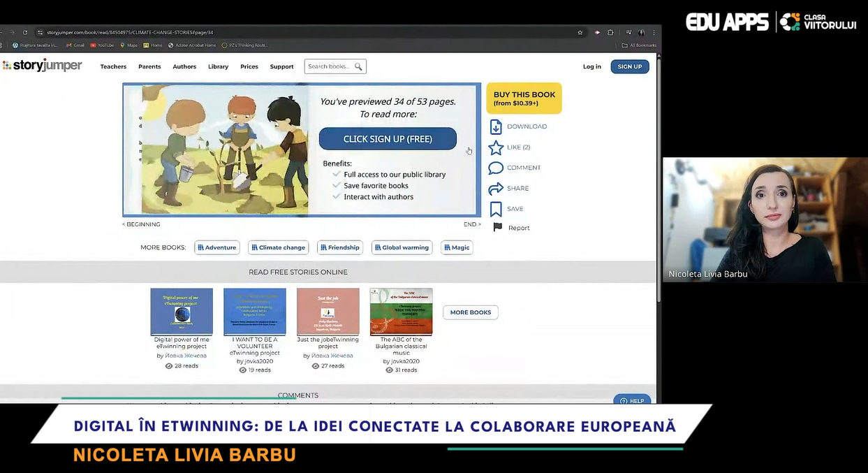This screenshot has width=868, height=473.
Task: Open the Gmail bookmark
Action: coord(75,45)
